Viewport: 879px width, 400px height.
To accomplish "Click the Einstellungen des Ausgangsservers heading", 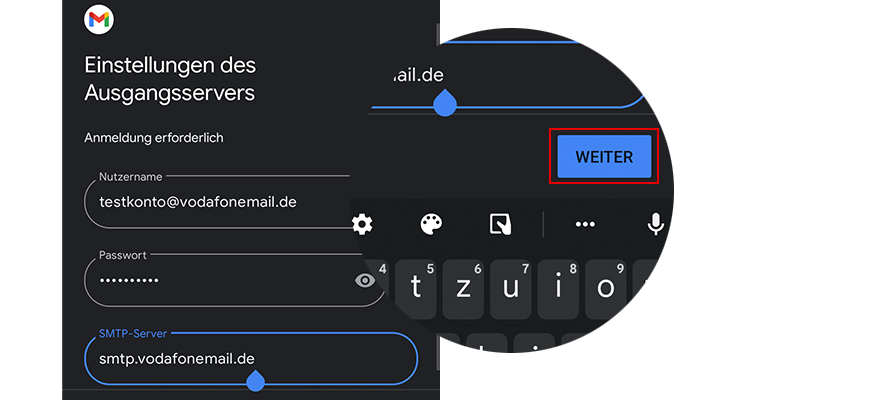I will [x=170, y=80].
